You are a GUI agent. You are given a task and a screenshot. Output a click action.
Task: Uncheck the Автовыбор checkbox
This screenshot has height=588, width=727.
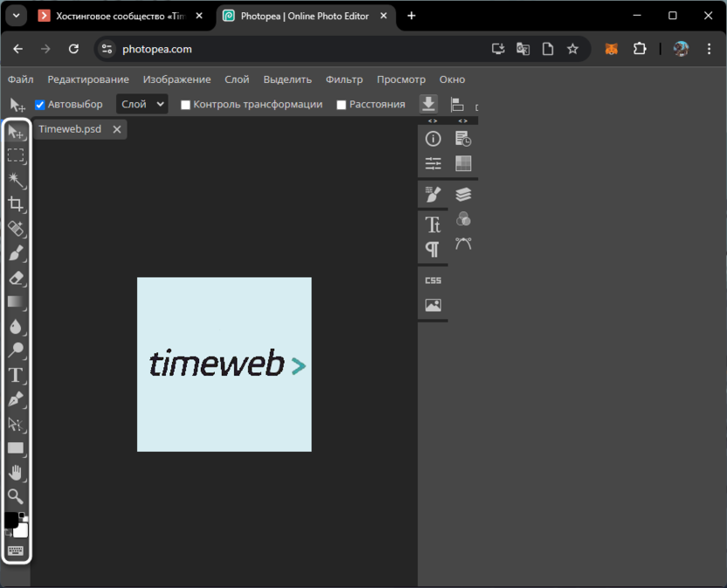coord(39,105)
